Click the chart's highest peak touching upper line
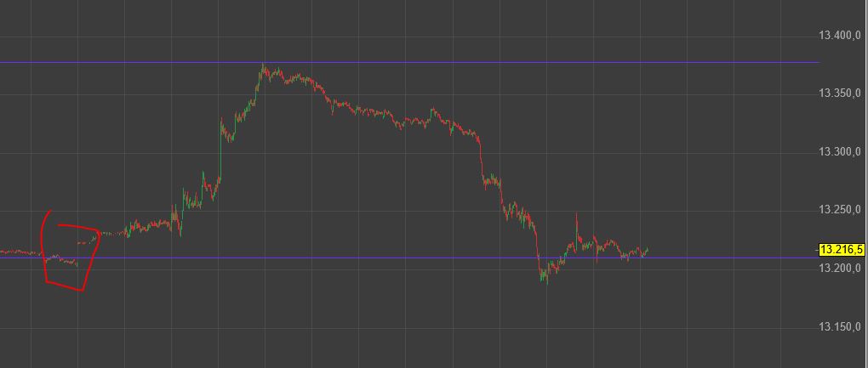This screenshot has height=368, width=868. (x=263, y=67)
